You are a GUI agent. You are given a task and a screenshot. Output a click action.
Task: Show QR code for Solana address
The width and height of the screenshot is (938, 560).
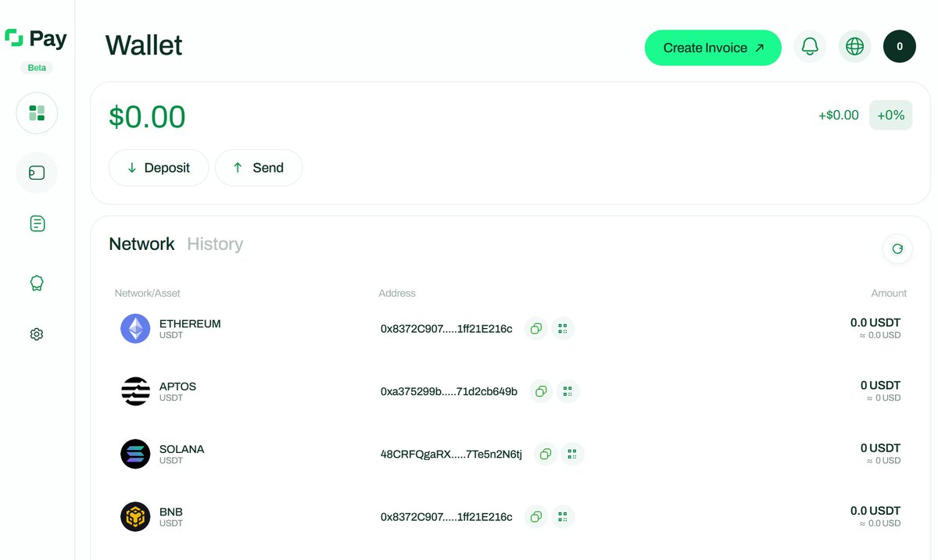572,454
